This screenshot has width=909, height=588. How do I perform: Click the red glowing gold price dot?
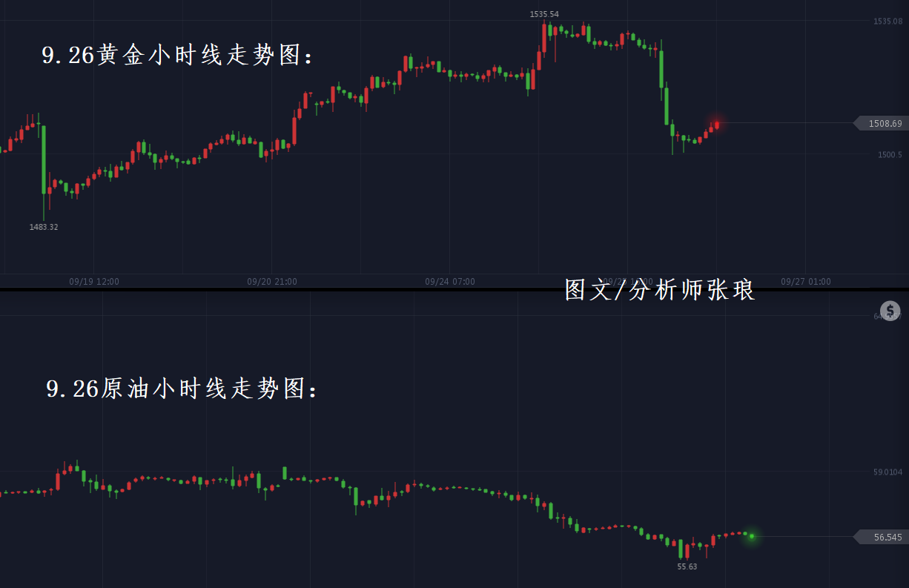pos(716,124)
